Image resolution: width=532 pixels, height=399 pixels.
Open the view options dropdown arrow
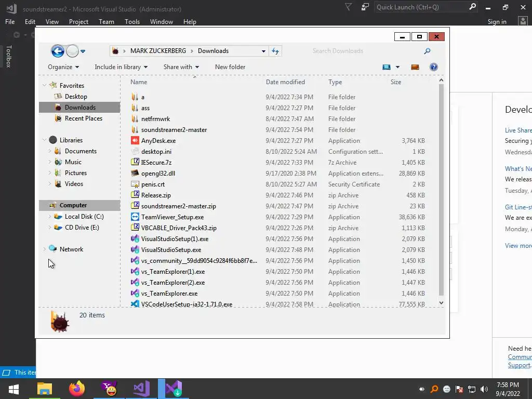[x=397, y=67]
